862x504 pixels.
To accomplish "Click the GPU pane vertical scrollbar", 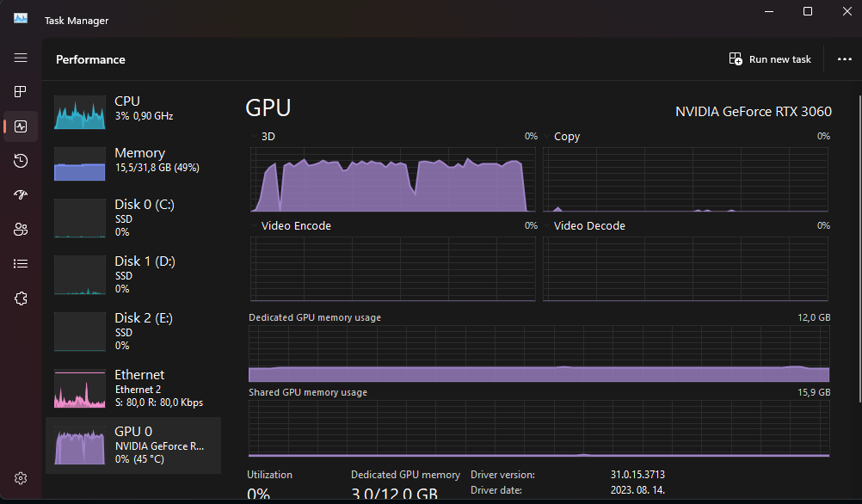I will tap(859, 258).
